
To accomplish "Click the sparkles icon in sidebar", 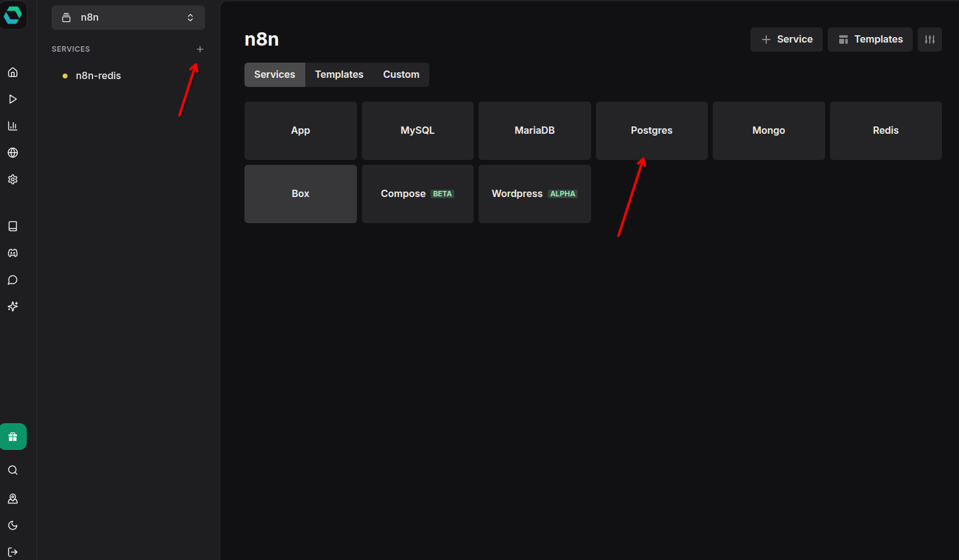I will point(13,306).
